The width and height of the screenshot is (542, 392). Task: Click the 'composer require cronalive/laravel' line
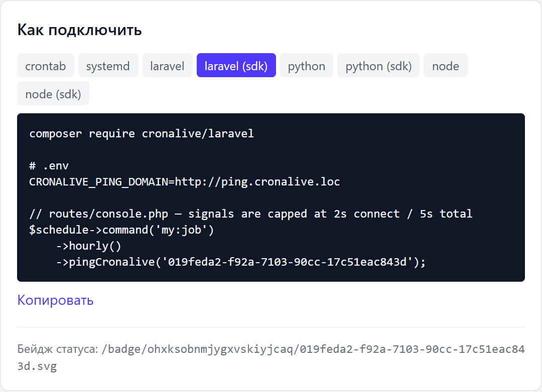click(142, 134)
